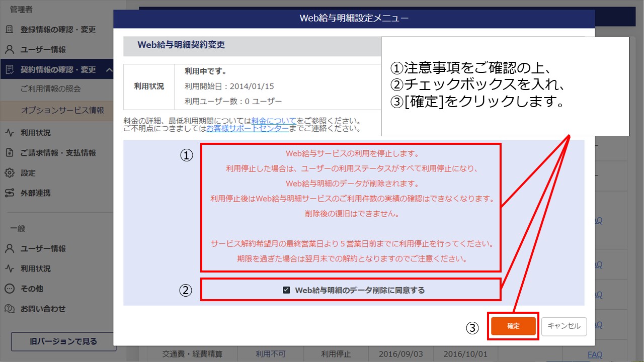This screenshot has width=644, height=362.
Task: Toggle the Web給与明細のデータ削除に同意する checkbox
Action: coord(286,290)
